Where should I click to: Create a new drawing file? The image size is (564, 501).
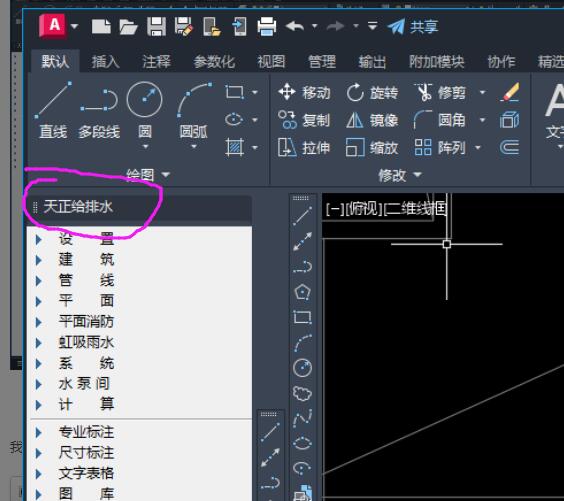(101, 27)
